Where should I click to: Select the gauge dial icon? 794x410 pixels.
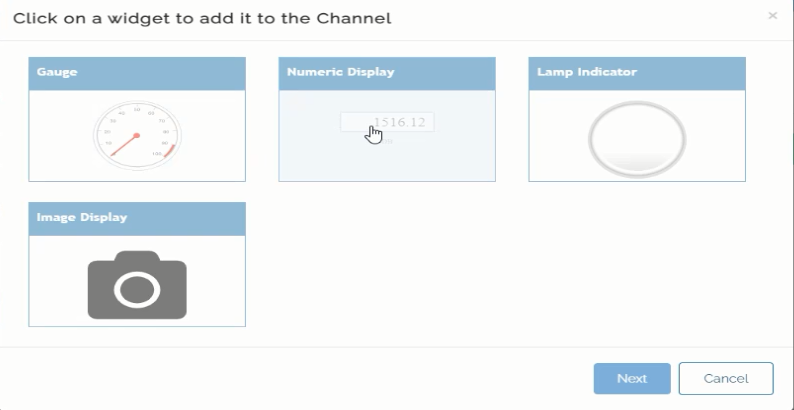pyautogui.click(x=137, y=136)
